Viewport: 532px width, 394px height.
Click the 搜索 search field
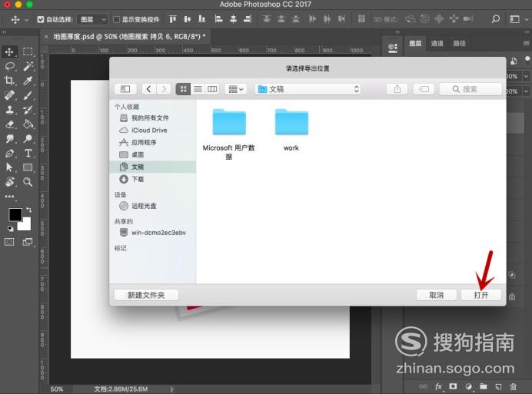[470, 89]
